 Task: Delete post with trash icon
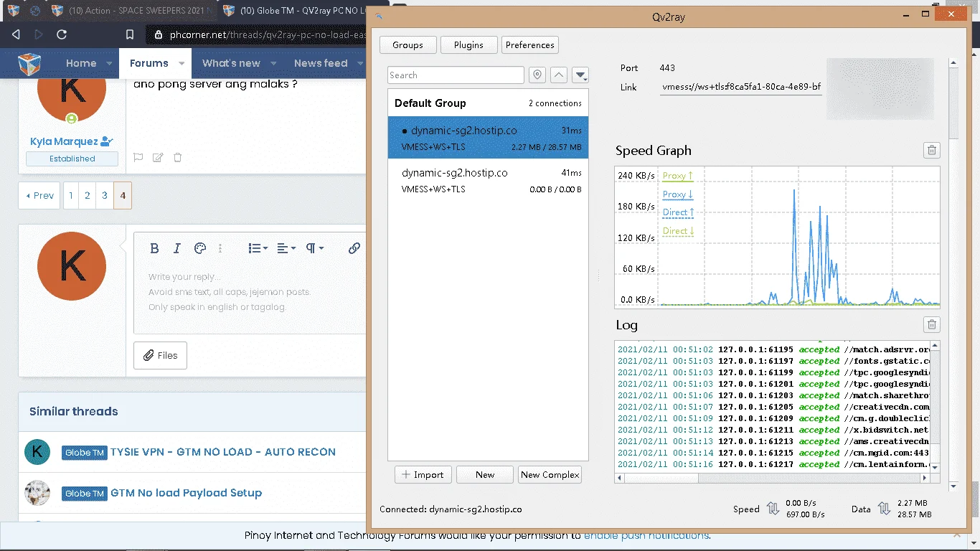178,158
